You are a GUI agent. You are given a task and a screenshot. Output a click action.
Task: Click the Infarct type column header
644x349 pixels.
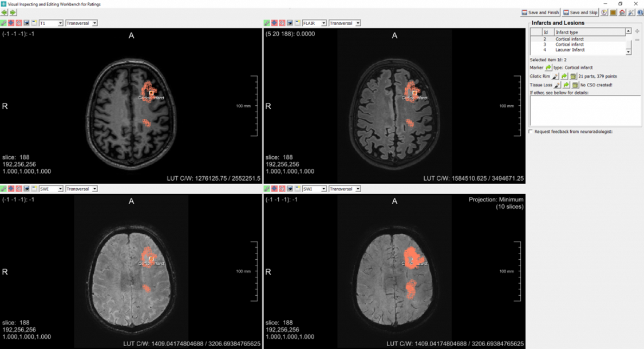(x=590, y=32)
